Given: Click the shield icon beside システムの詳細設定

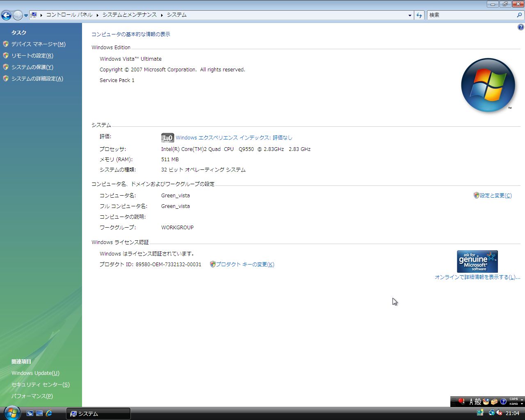Looking at the screenshot, I should click(6, 78).
